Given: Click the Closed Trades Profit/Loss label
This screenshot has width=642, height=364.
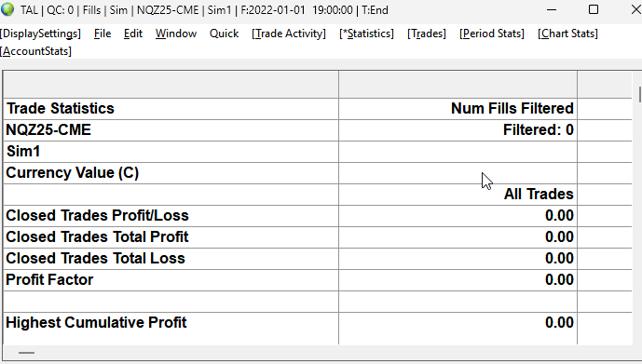Looking at the screenshot, I should tap(97, 216).
